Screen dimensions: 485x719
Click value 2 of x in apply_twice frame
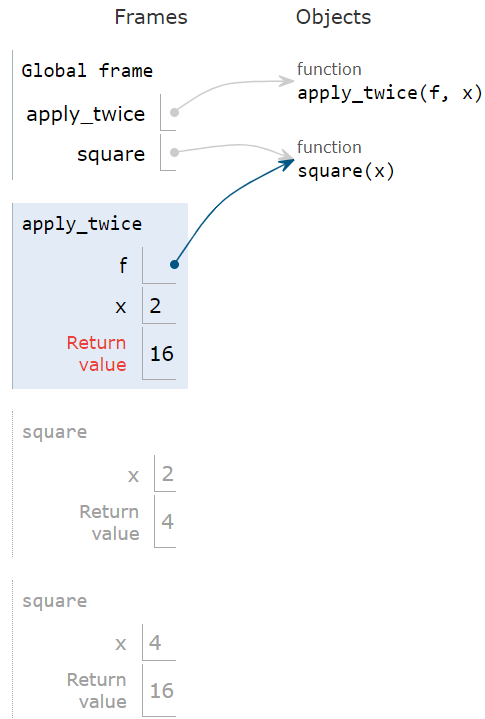(155, 306)
